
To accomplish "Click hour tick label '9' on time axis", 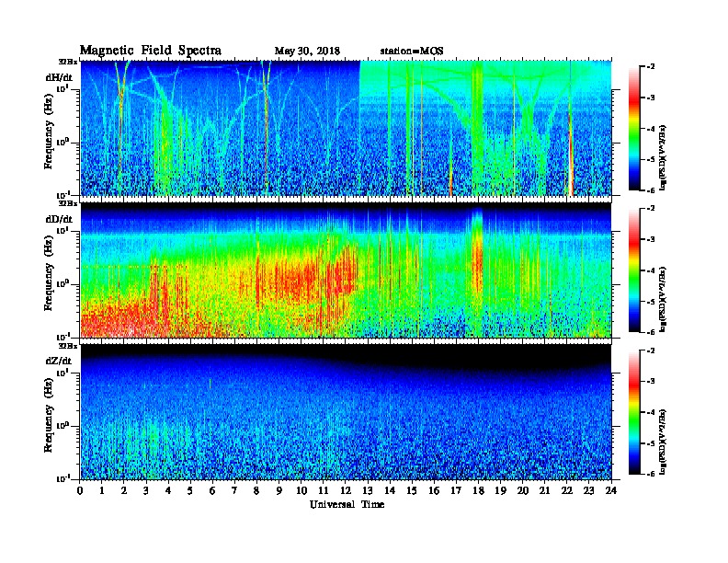I will 279,490.
